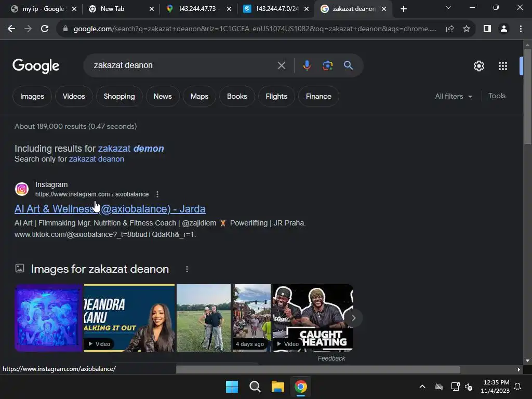Open the Chrome three-dot menu
This screenshot has height=399, width=532.
pos(521,29)
